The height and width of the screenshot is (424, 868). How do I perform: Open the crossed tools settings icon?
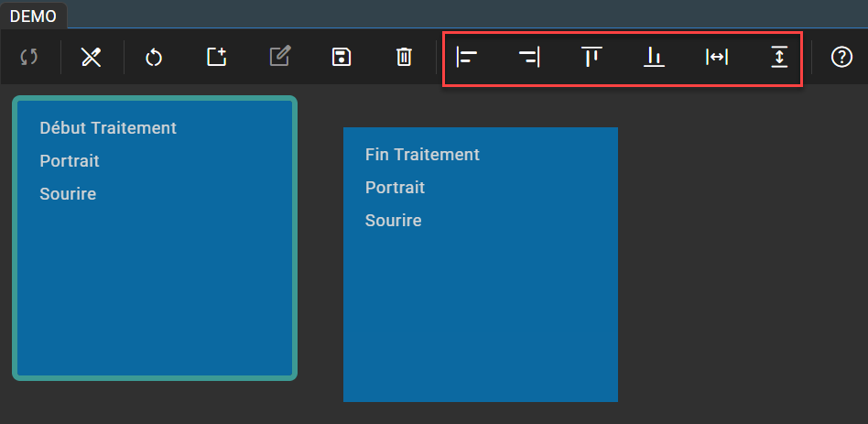92,57
